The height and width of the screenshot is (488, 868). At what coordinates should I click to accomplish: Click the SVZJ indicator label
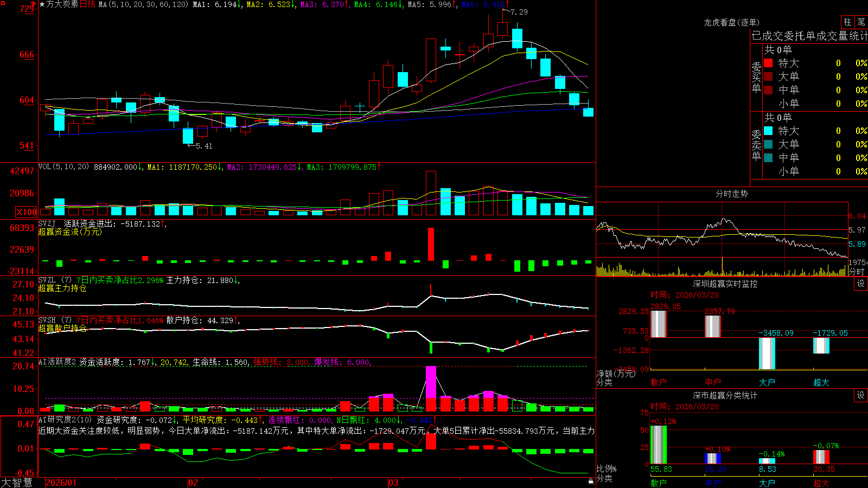click(47, 224)
